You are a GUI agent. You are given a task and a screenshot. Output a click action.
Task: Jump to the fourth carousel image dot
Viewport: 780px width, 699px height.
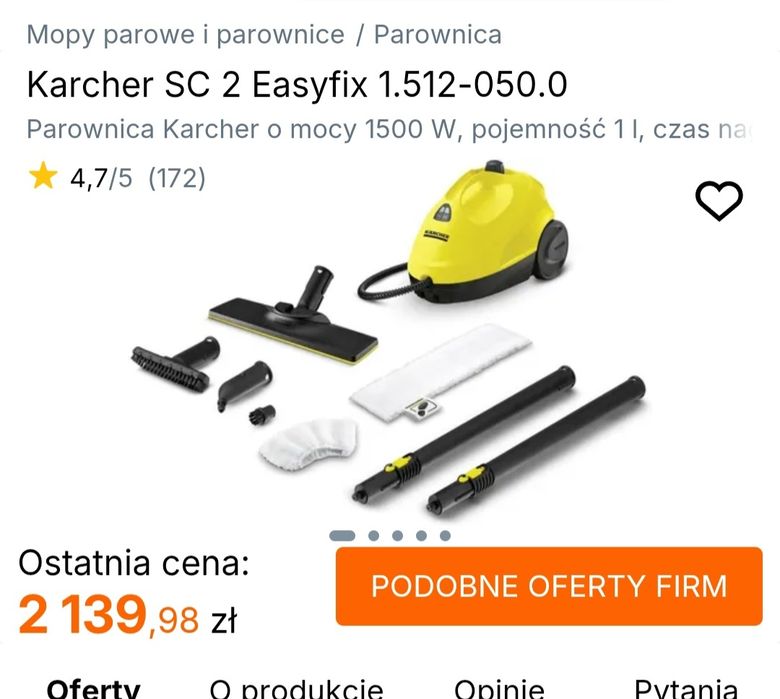[421, 535]
